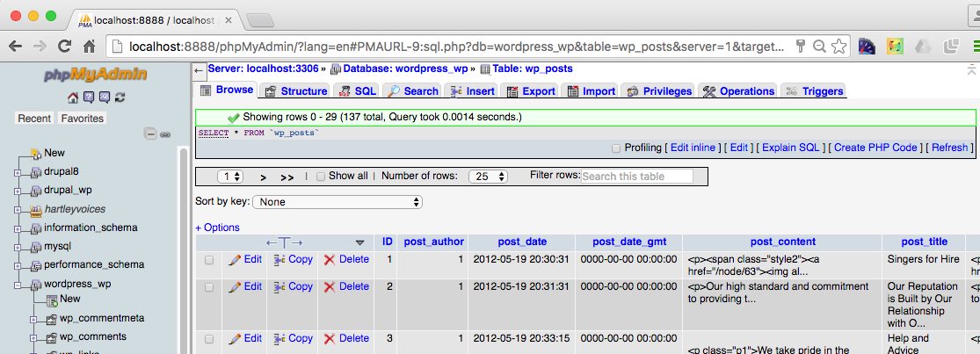
Task: Click the chain link icon in navigation panel
Action: 165,134
